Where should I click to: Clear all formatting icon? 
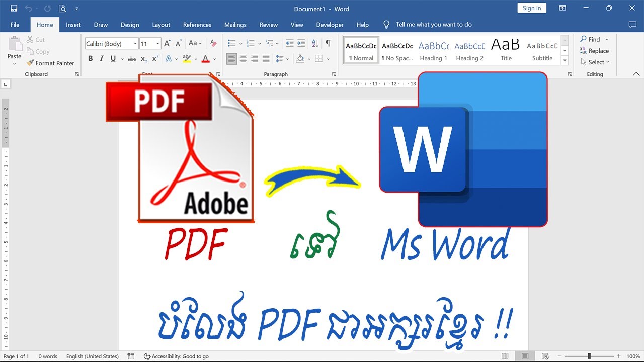213,44
